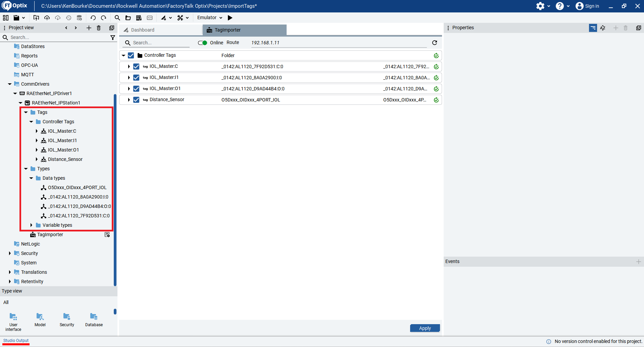Collapse Controller Tags folder in importer list
Image resolution: width=644 pixels, height=347 pixels.
[x=123, y=55]
